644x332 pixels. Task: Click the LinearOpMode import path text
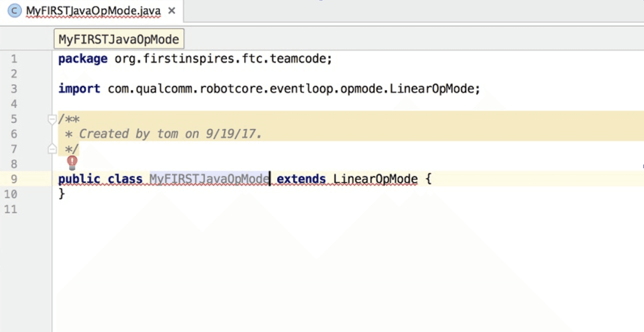294,89
